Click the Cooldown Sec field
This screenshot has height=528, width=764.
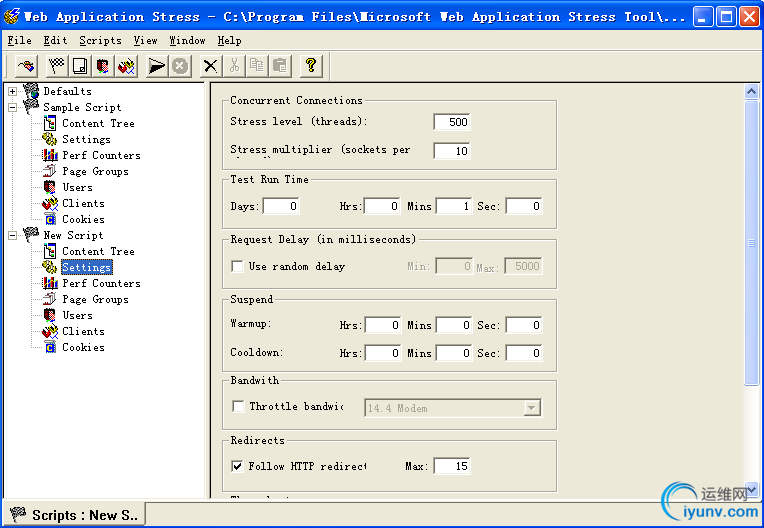(x=524, y=353)
